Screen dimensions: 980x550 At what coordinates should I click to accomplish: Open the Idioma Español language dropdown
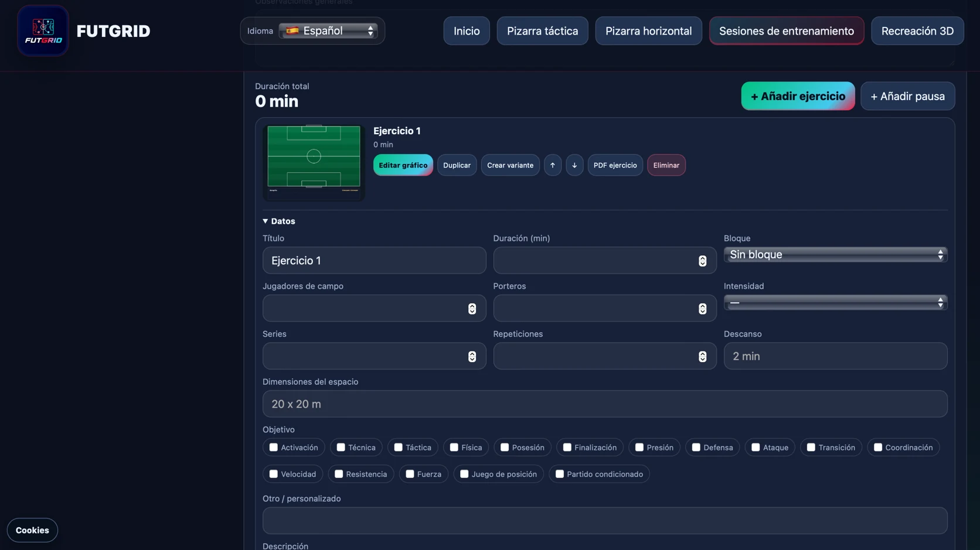(x=328, y=30)
